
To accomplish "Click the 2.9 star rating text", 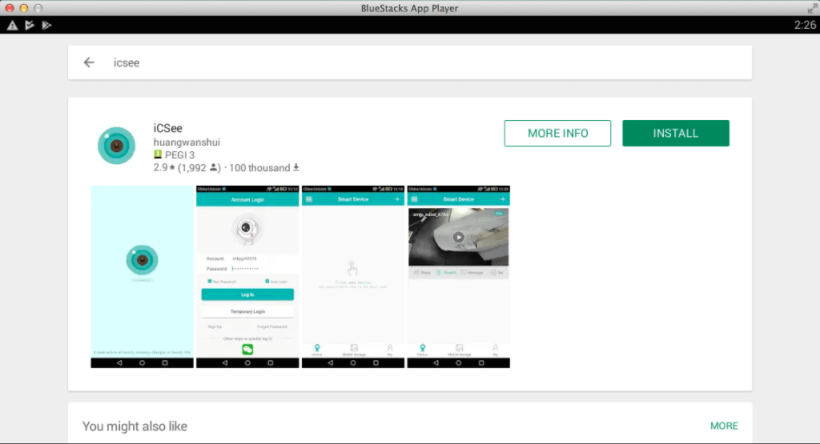I will (164, 168).
